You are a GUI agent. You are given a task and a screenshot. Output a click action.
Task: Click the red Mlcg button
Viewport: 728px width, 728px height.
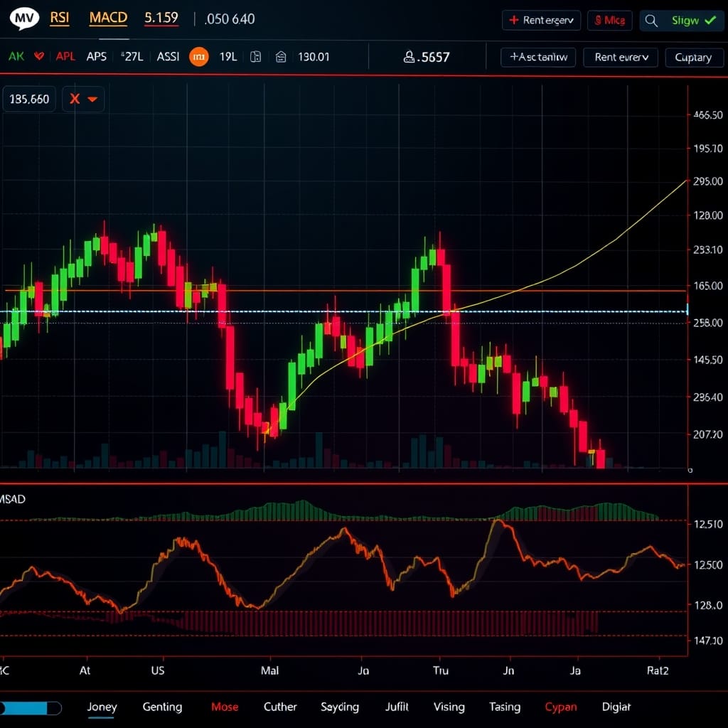pyautogui.click(x=609, y=21)
